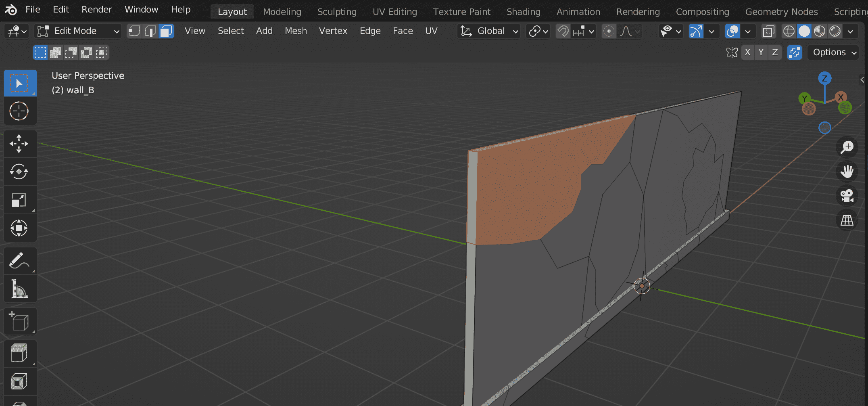Select the Move tool
Image resolution: width=868 pixels, height=406 pixels.
[x=20, y=144]
